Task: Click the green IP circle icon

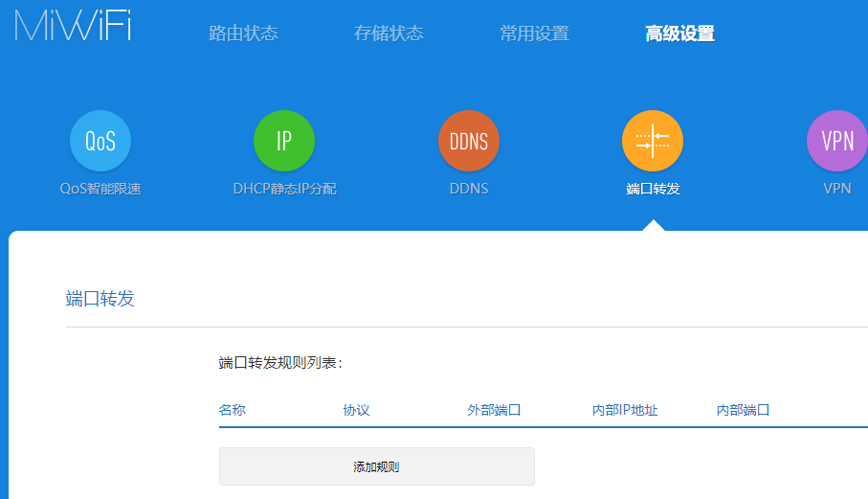Action: (284, 141)
